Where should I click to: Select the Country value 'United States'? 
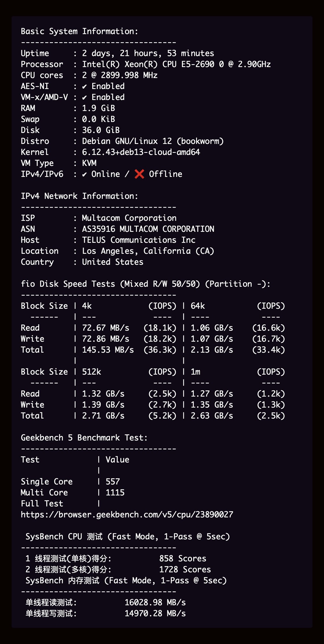[x=113, y=262]
